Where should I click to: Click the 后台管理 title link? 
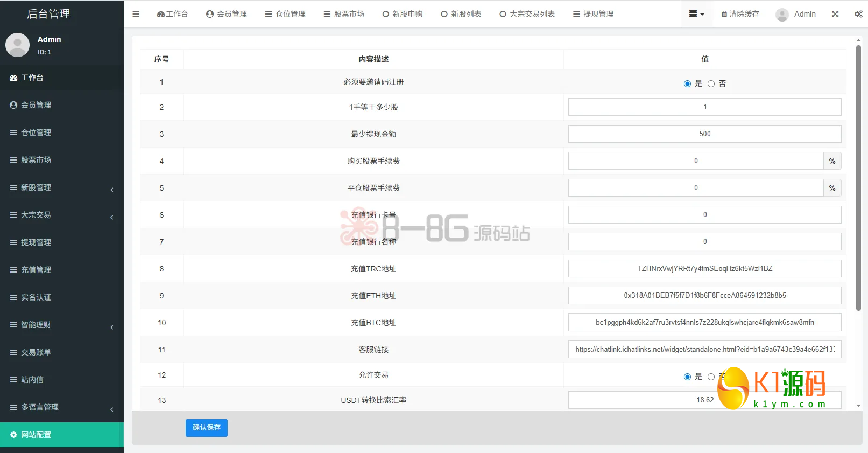pyautogui.click(x=48, y=14)
